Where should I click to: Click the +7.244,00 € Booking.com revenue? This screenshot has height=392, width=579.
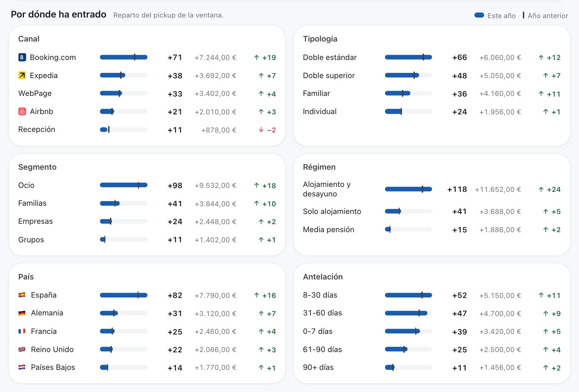coord(215,57)
